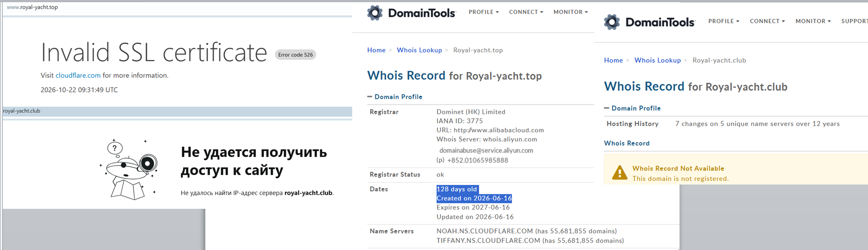Click the Name Servers row label
Image resolution: width=868 pixels, height=250 pixels.
point(392,231)
